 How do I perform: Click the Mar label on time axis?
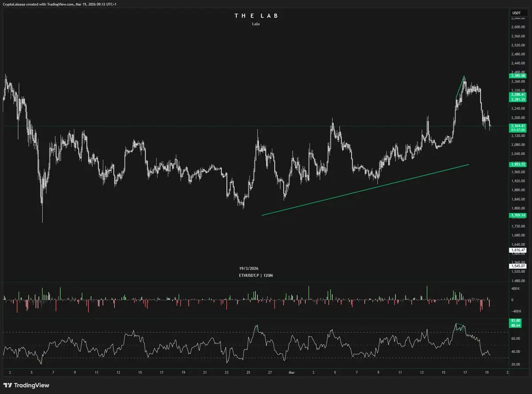(291, 373)
